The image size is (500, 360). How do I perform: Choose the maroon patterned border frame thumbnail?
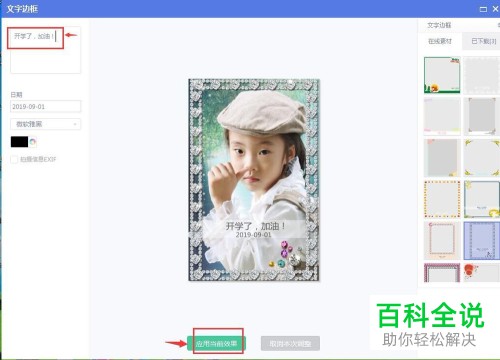click(x=442, y=273)
